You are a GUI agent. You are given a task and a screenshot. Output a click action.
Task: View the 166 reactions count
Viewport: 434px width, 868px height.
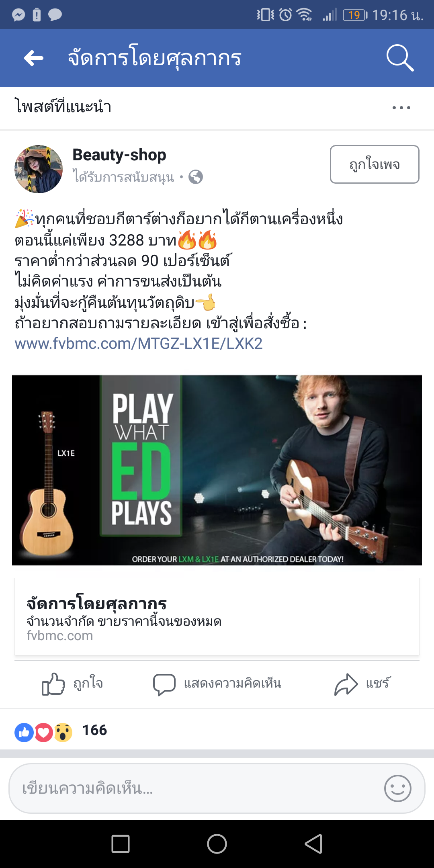point(95,730)
